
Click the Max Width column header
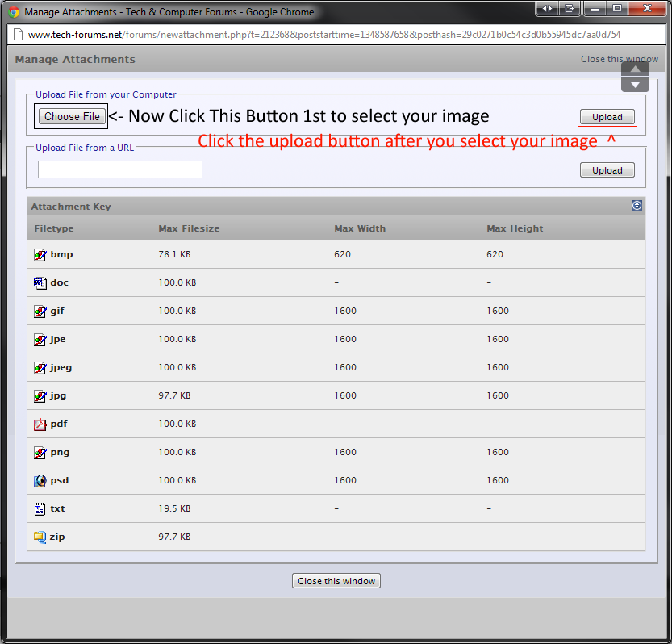360,228
